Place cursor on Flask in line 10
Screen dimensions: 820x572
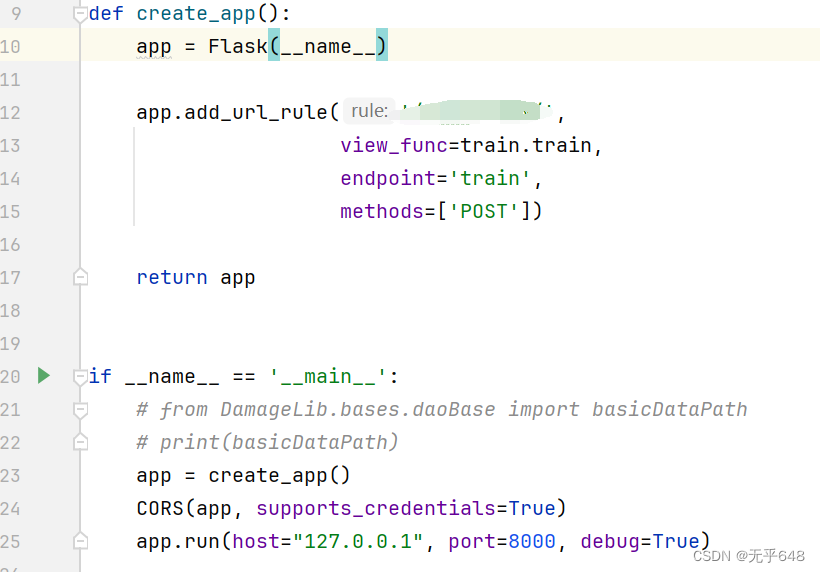[238, 47]
